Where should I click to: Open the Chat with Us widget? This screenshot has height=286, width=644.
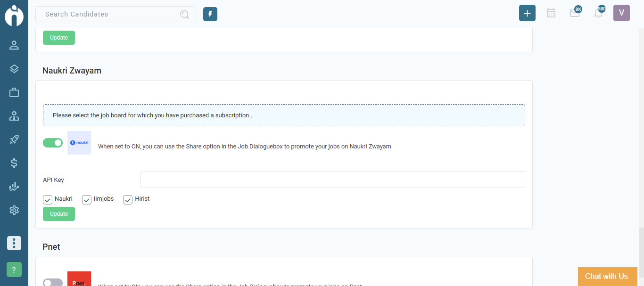point(607,277)
